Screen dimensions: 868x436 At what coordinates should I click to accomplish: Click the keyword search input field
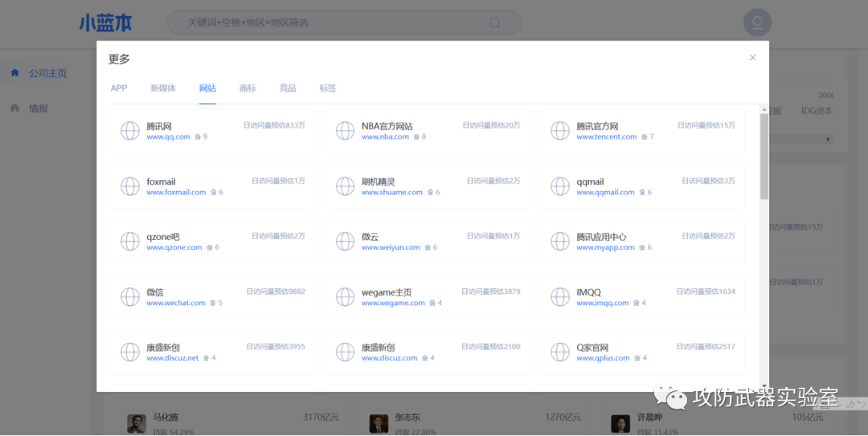pyautogui.click(x=344, y=22)
